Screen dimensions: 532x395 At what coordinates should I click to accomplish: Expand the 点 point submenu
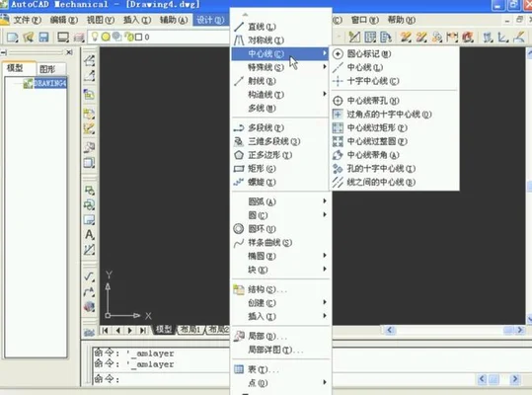pos(280,383)
